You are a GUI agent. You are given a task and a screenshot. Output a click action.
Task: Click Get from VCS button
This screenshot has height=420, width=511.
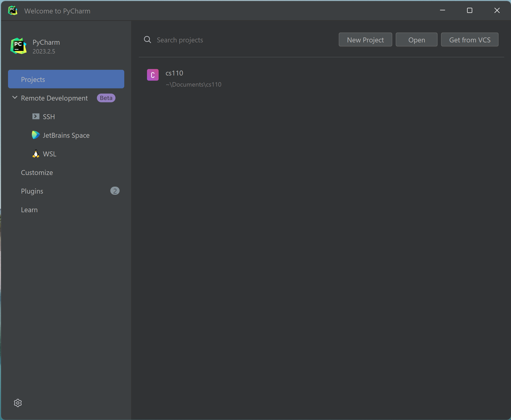click(470, 40)
